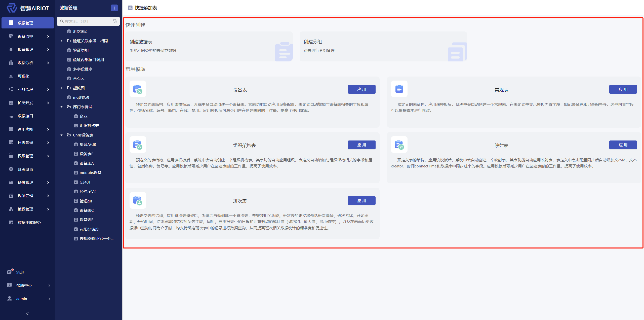
Task: Expand 数据分析 menu chevron
Action: coord(48,63)
